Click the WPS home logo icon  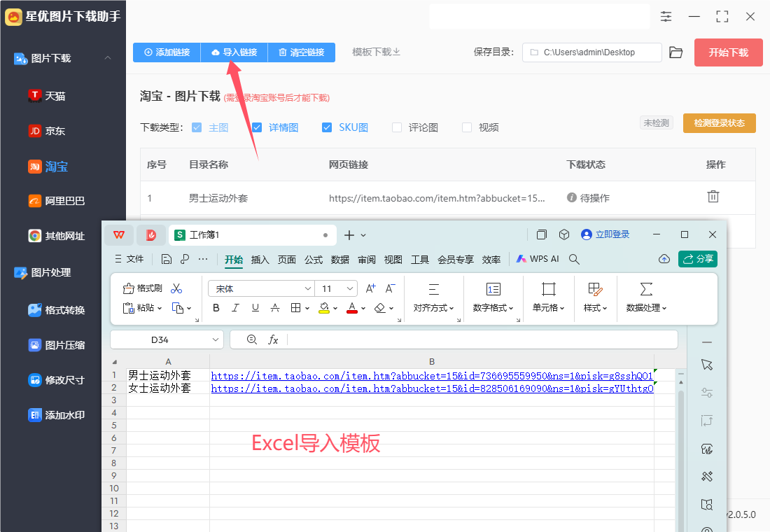[119, 234]
